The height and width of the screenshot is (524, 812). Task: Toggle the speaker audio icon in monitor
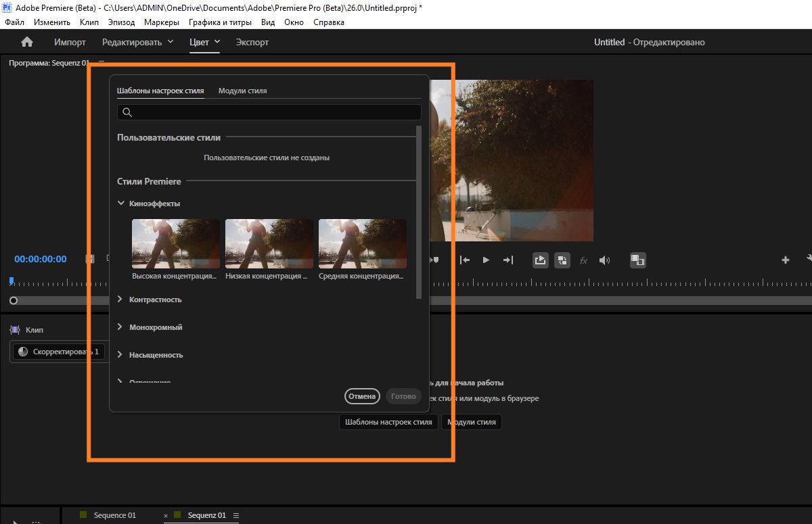(604, 260)
